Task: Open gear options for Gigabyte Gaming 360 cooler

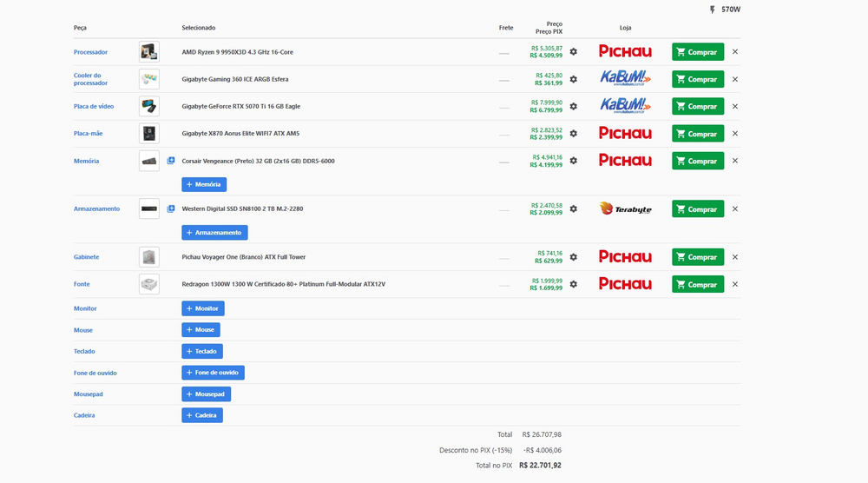Action: (x=574, y=79)
